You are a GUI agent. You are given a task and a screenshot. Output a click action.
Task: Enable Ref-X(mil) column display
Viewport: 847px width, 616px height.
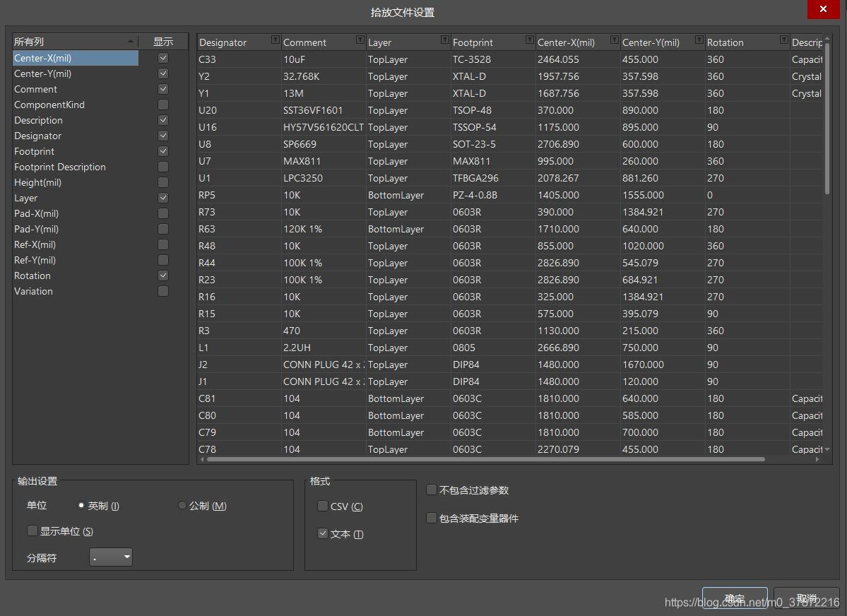[x=163, y=244]
